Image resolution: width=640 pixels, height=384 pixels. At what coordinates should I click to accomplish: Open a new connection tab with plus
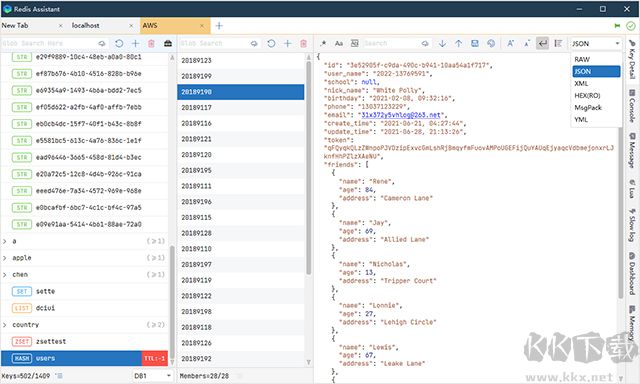pos(219,26)
